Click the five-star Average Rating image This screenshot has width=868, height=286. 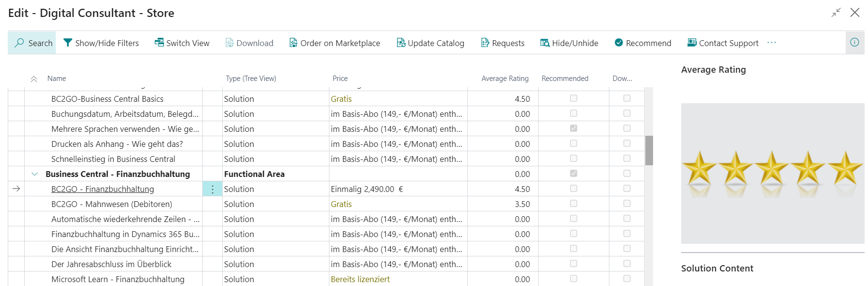coord(772,173)
